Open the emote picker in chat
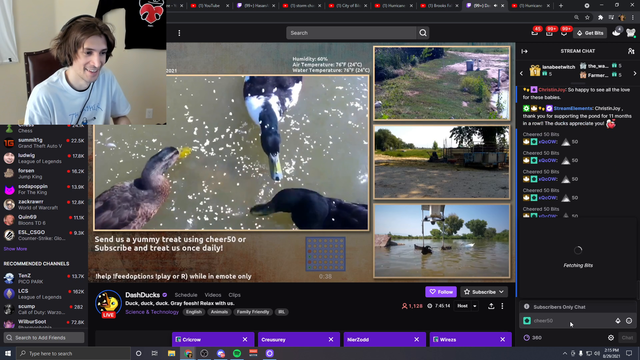The height and width of the screenshot is (360, 640). pyautogui.click(x=629, y=321)
